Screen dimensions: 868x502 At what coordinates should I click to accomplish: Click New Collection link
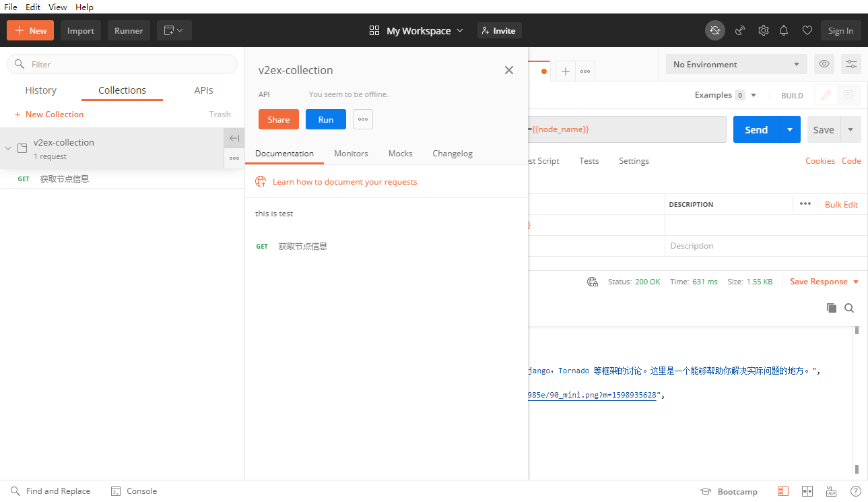pos(49,115)
